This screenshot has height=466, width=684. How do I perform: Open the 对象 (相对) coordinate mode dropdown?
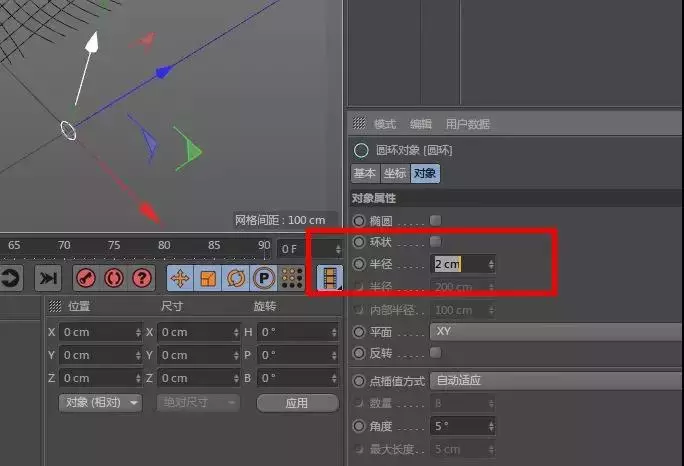pos(100,403)
